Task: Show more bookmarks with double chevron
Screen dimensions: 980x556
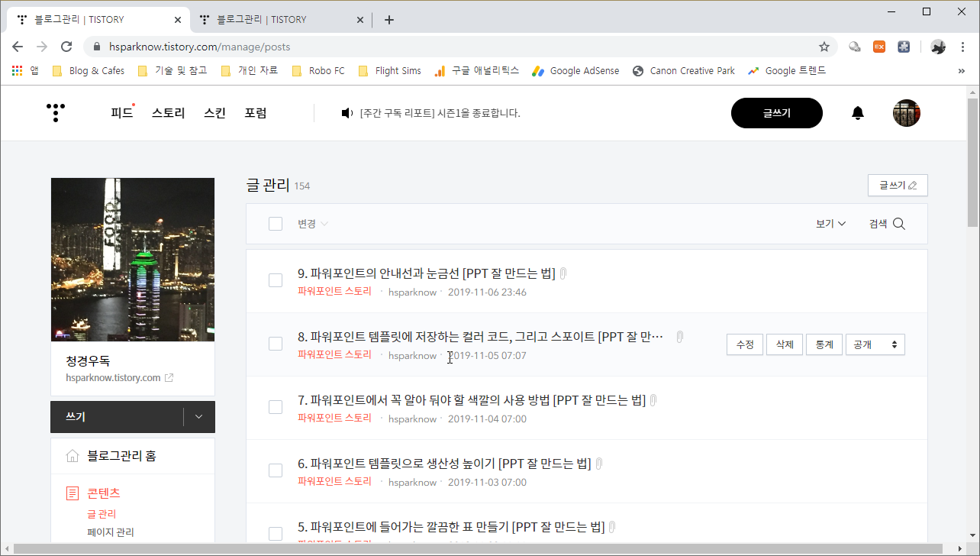Action: [x=961, y=71]
